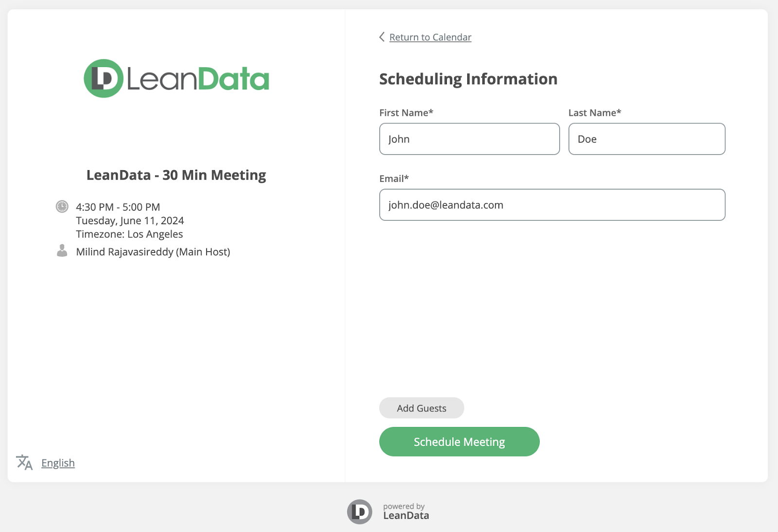
Task: Select the Scheduling Information heading
Action: (468, 79)
